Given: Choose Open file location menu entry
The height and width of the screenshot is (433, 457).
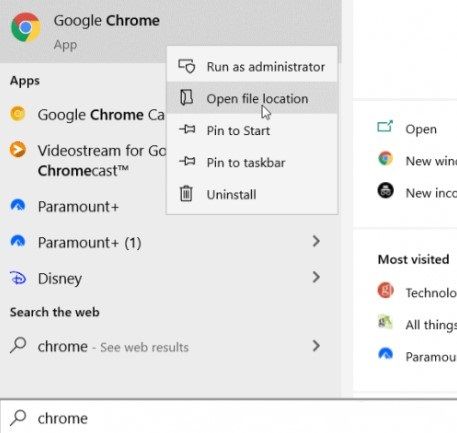Looking at the screenshot, I should [x=252, y=98].
